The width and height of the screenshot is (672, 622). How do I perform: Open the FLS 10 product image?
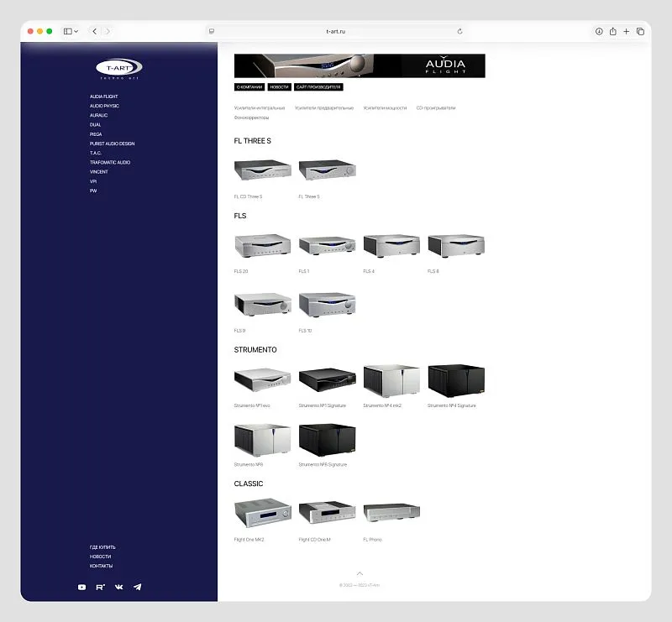point(328,304)
